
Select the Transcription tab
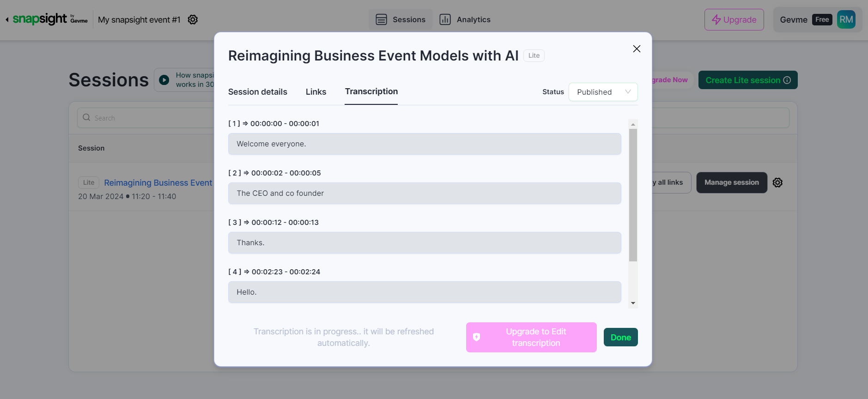(371, 91)
